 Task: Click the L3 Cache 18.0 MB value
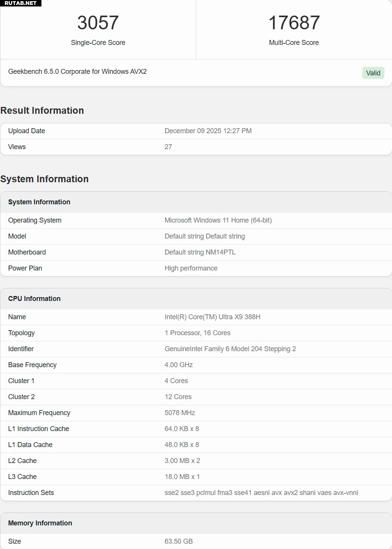coord(182,477)
